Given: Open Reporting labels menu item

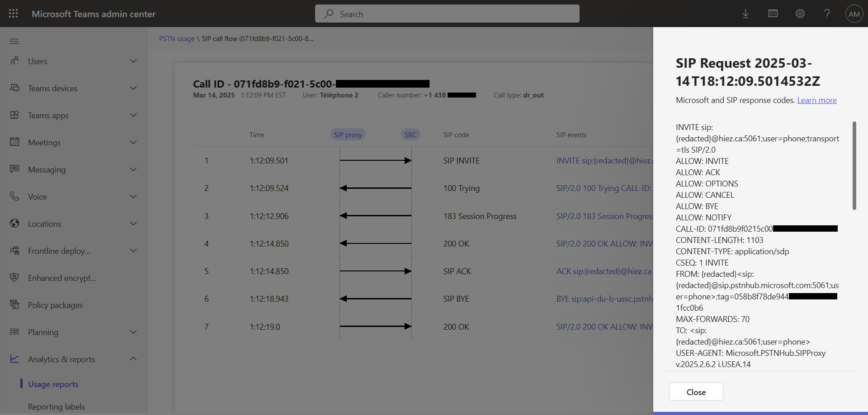Looking at the screenshot, I should (56, 407).
